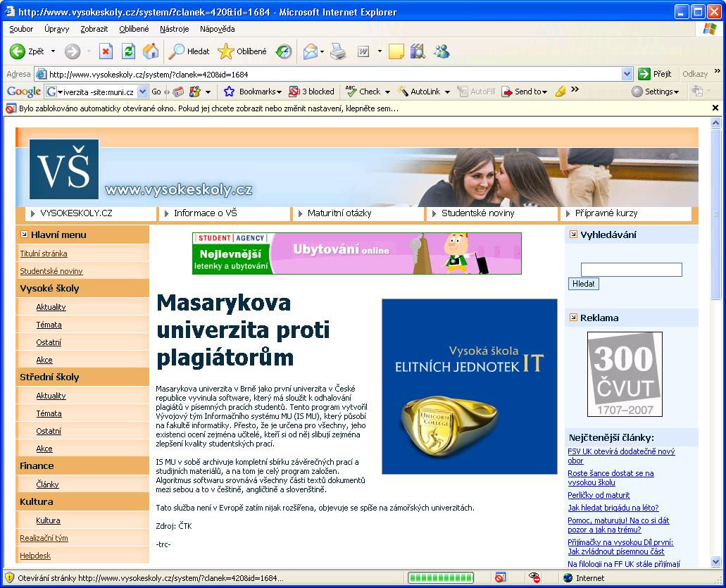Click the grey Forward arrow icon
Screen dimensions: 726x588
[73, 51]
